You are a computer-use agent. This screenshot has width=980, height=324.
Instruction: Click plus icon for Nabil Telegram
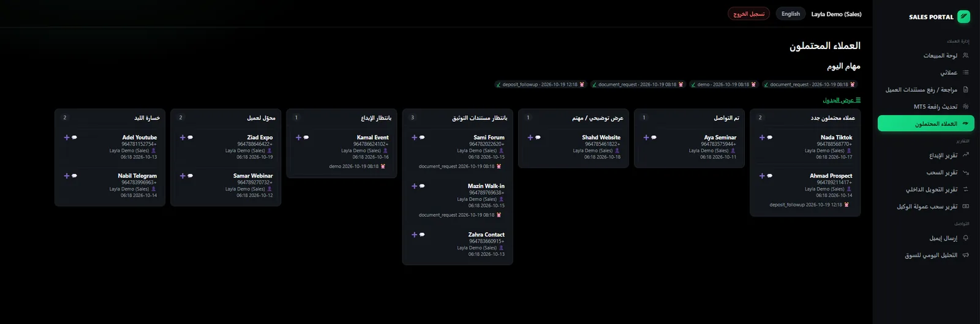pos(67,176)
